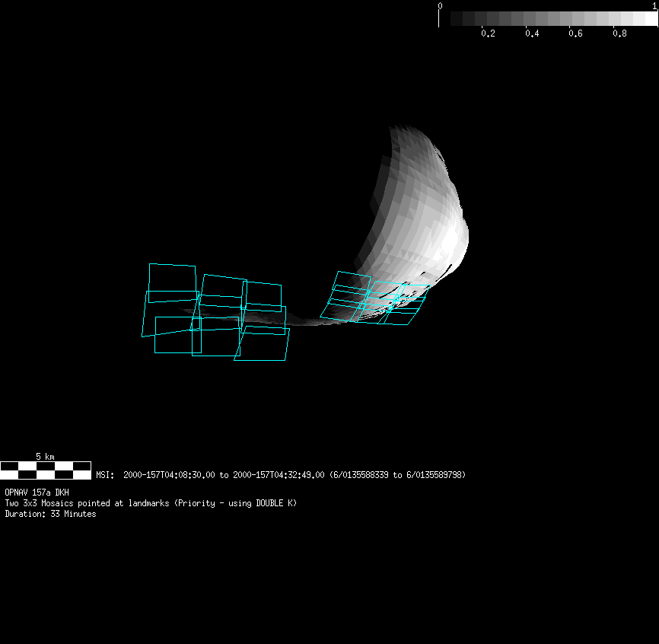Click the '0.4' legend tick label

532,33
